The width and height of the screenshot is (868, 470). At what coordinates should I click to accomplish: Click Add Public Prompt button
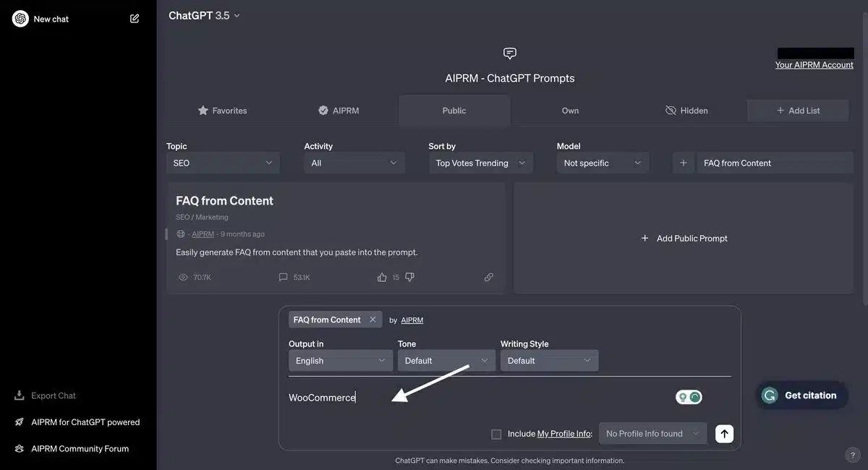684,238
